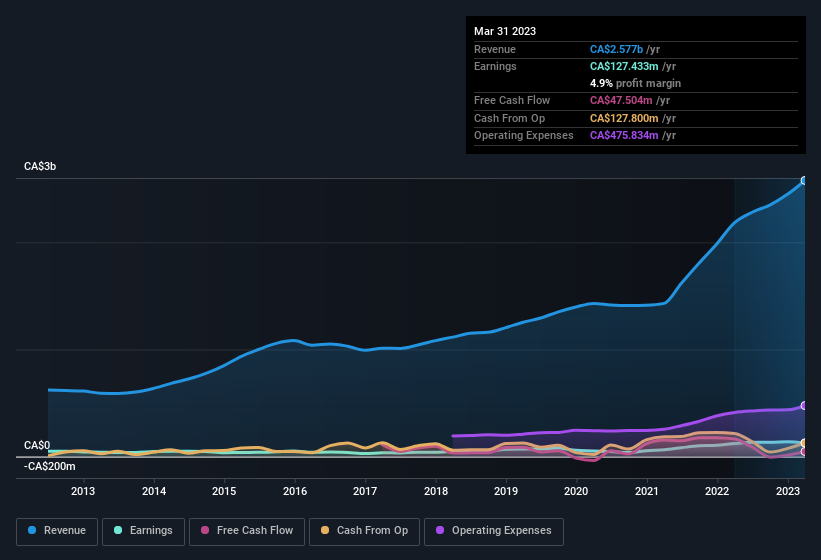Toggle the Cash From Op legend button
821x560 pixels.
click(x=364, y=531)
